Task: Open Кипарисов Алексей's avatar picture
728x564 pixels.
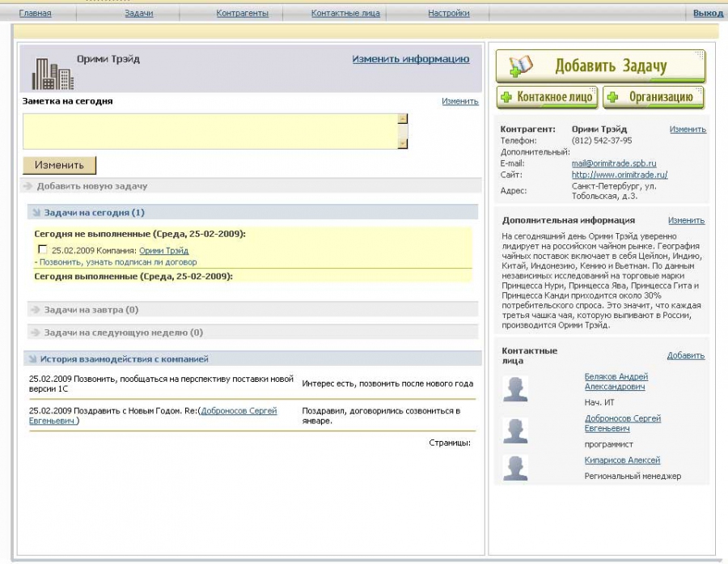Action: pos(515,468)
